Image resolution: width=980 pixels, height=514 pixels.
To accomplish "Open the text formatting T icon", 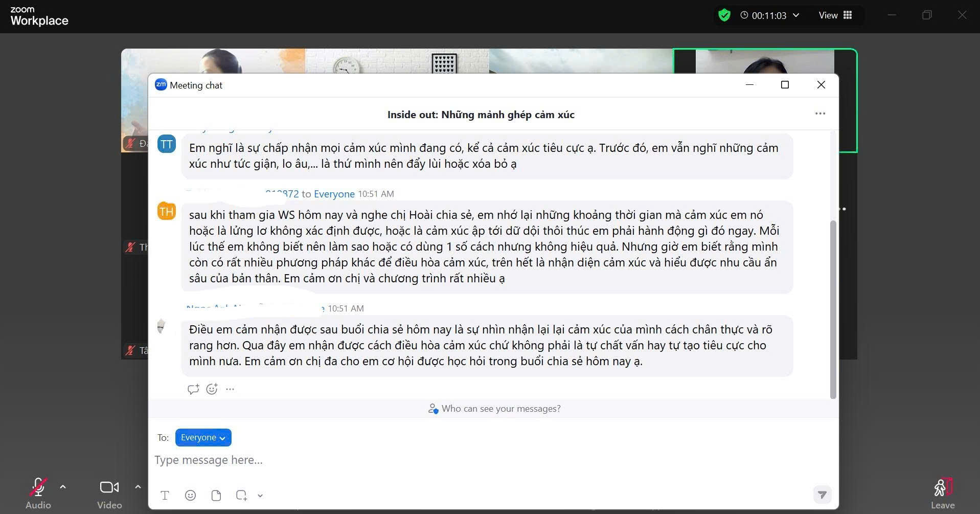I will pyautogui.click(x=165, y=495).
